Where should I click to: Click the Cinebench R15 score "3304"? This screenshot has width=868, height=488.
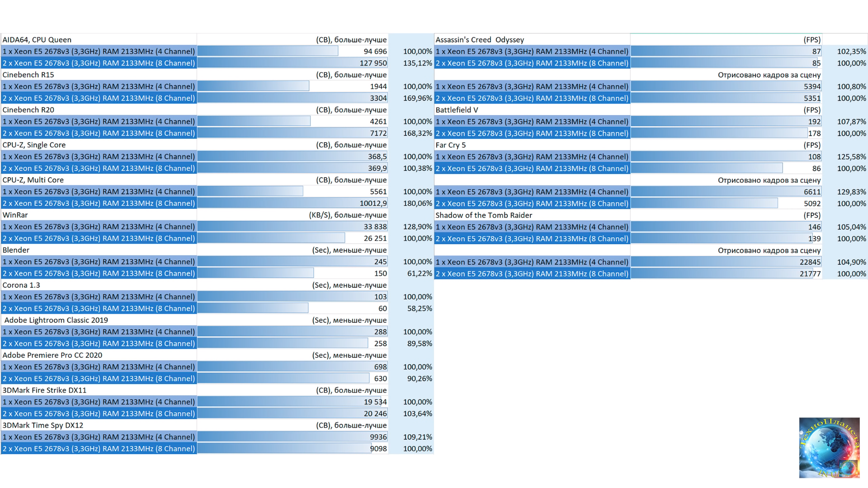378,98
